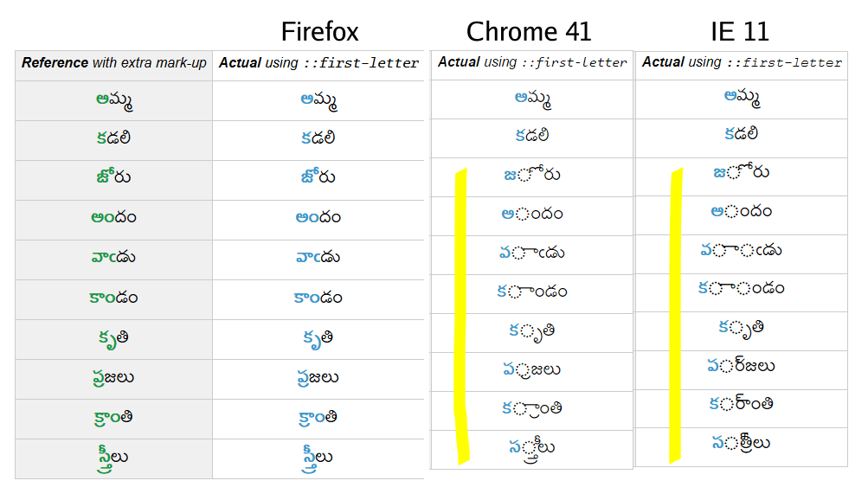868x500 pixels.
Task: Click the last-row word in the Chrome column
Action: [532, 450]
